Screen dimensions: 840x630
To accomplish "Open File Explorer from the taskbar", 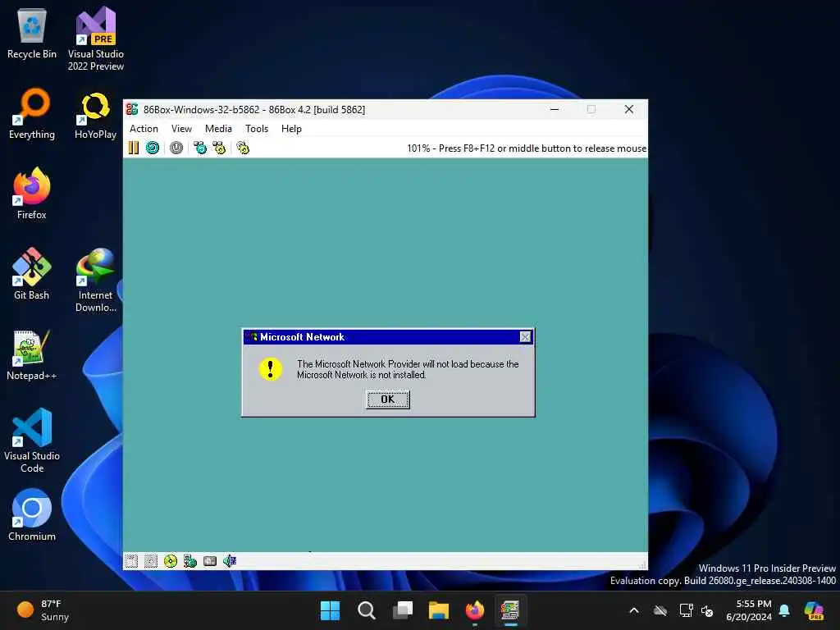I will pos(439,610).
